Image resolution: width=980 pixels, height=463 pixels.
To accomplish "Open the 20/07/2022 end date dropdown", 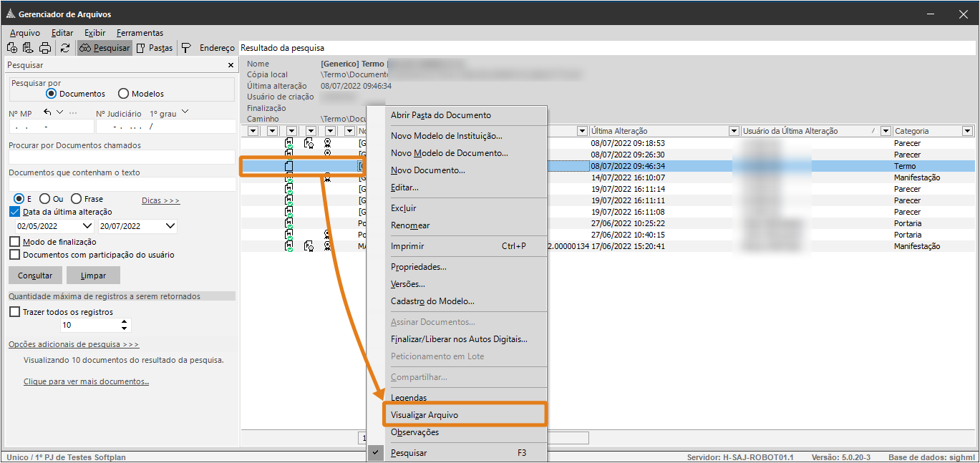I will tap(170, 226).
